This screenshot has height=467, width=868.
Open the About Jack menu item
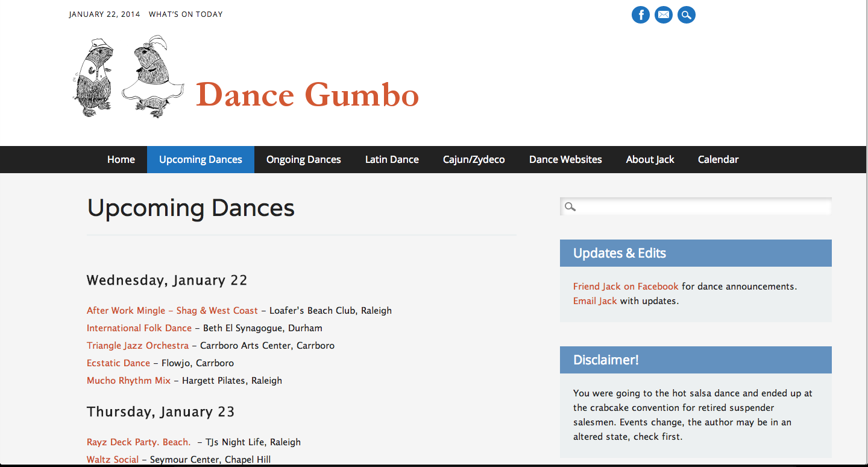[x=650, y=159]
